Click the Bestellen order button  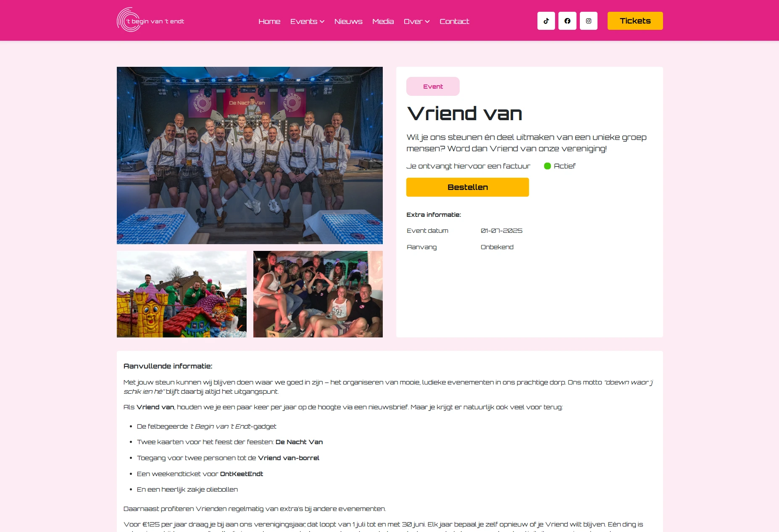point(468,187)
